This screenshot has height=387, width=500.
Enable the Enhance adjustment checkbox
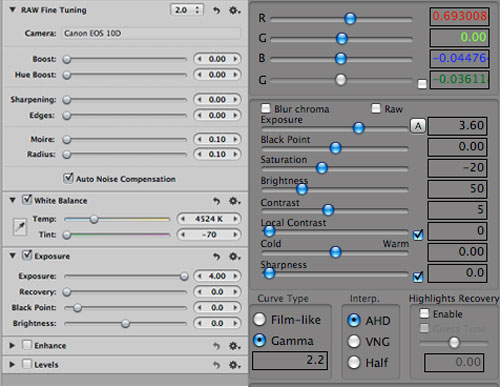[x=27, y=345]
